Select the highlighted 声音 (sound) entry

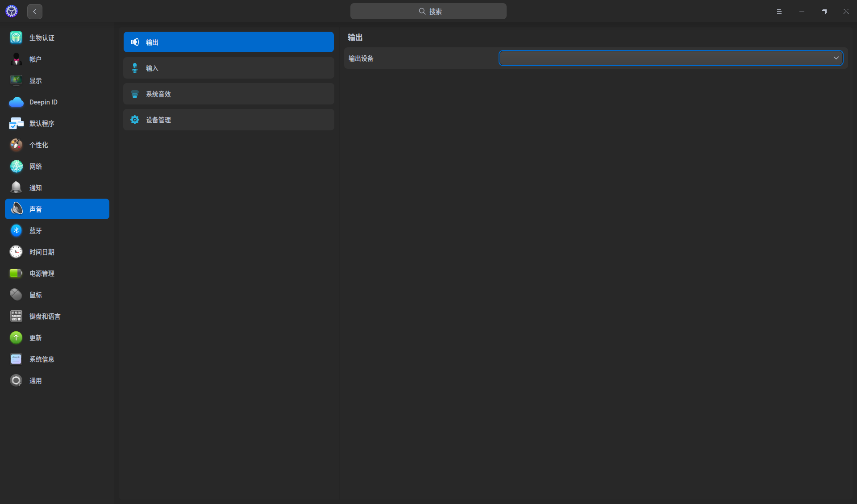click(x=57, y=208)
